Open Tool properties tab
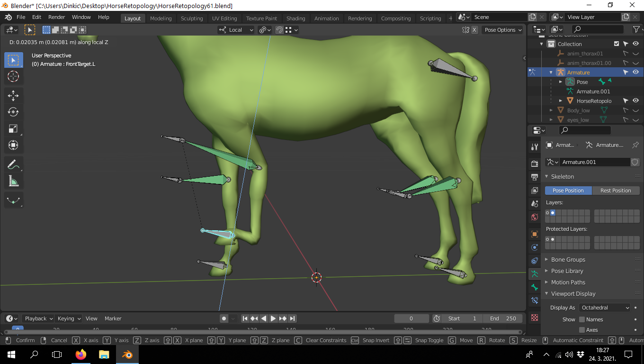644x364 pixels. 535,147
